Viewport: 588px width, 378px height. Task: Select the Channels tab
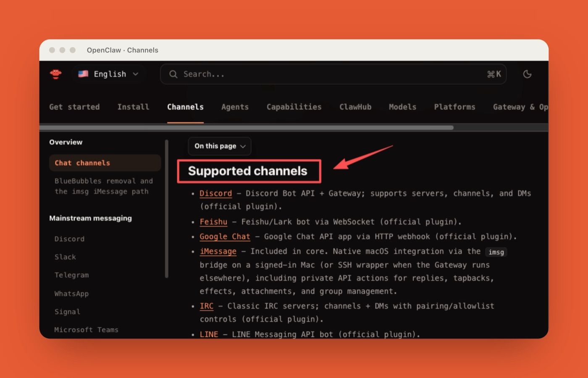coord(185,107)
